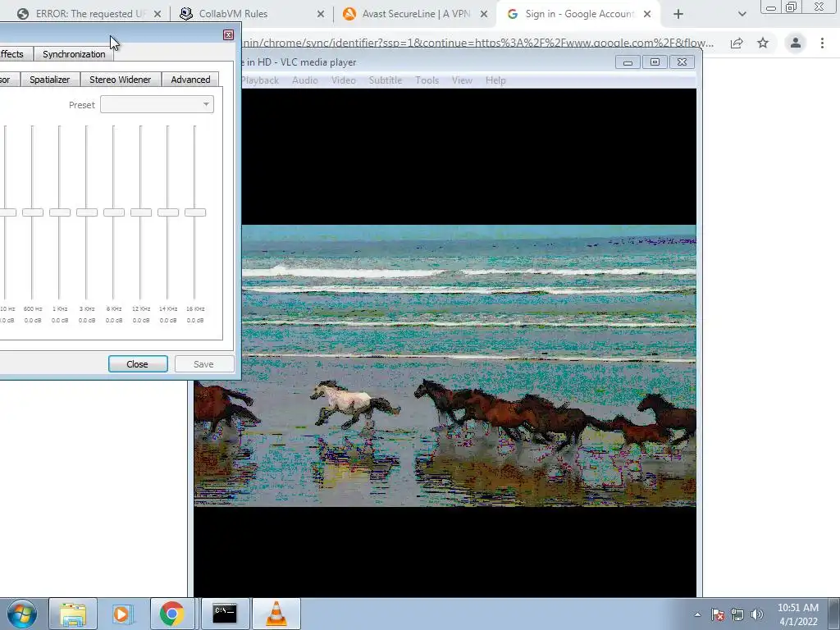Switch to Sign in - Google Account tab
The height and width of the screenshot is (630, 840).
pyautogui.click(x=578, y=14)
